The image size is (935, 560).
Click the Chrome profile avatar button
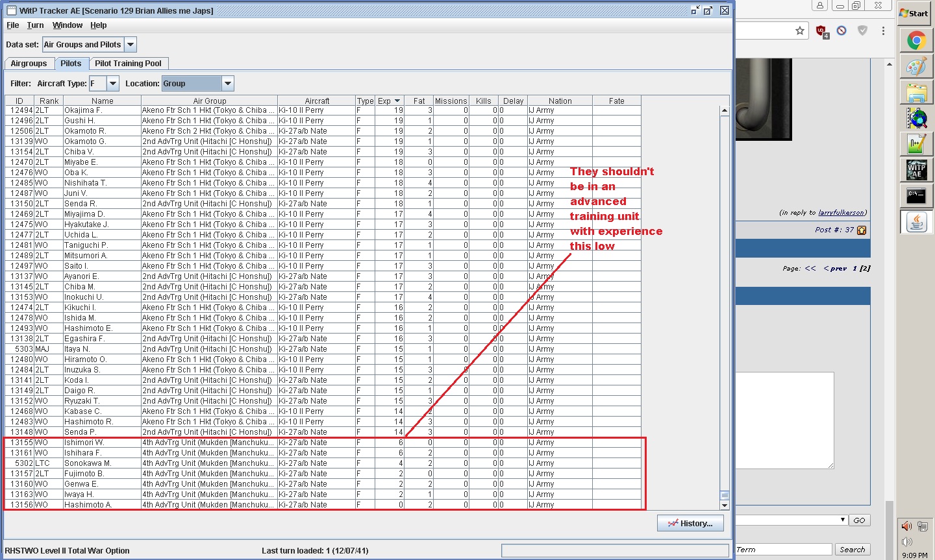(x=820, y=5)
